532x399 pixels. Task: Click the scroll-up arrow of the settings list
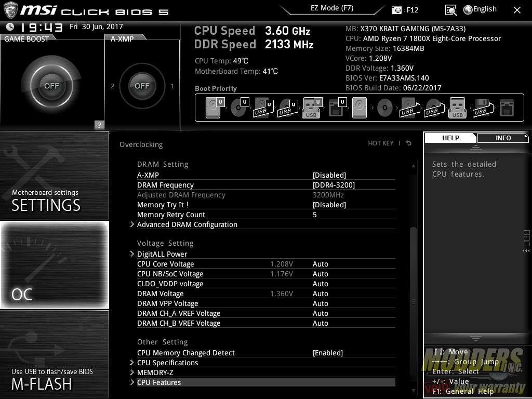pyautogui.click(x=413, y=166)
